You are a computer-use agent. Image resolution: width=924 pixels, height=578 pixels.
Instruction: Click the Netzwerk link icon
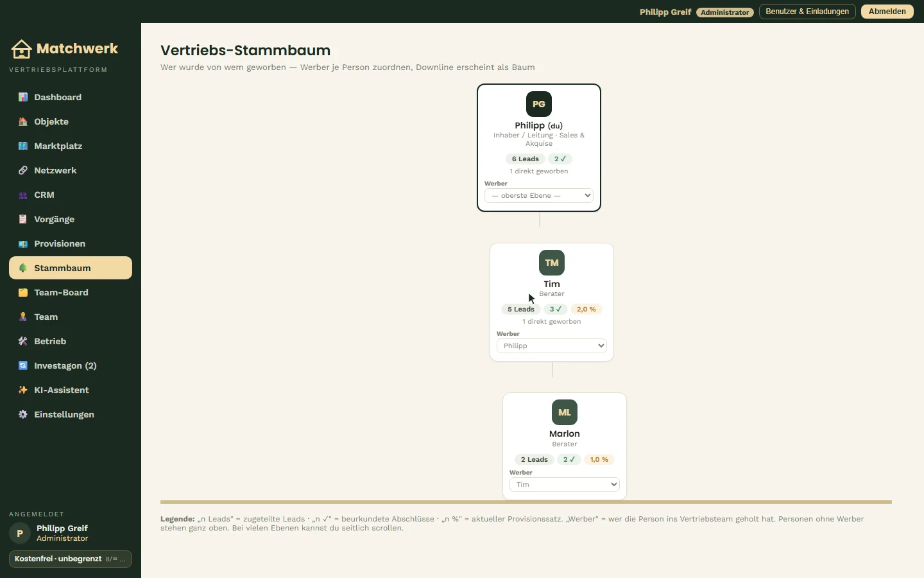[23, 170]
